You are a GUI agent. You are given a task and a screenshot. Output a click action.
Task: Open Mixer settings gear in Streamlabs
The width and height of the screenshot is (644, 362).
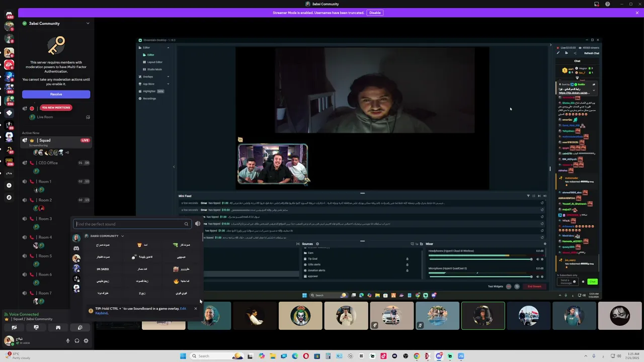pos(545,244)
